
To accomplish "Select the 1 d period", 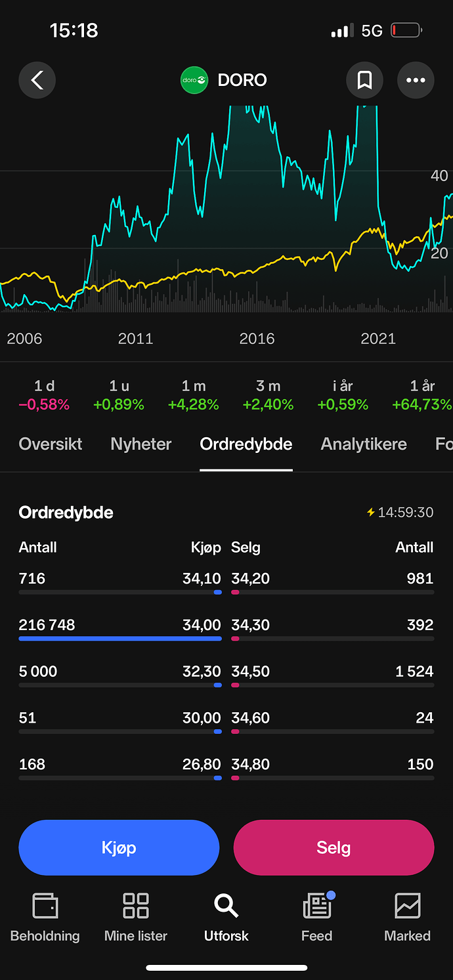I will click(x=44, y=396).
